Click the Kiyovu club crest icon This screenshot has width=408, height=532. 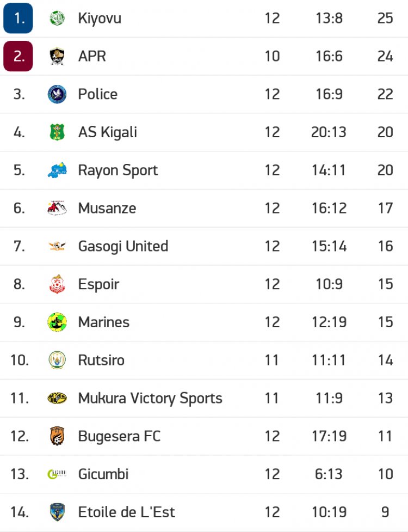(57, 19)
